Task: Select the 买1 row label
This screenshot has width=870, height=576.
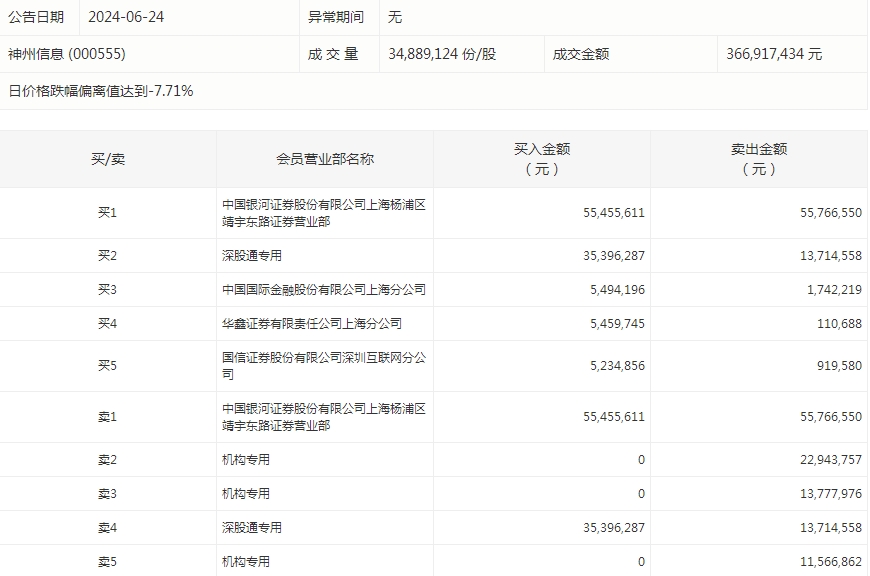Action: [108, 213]
